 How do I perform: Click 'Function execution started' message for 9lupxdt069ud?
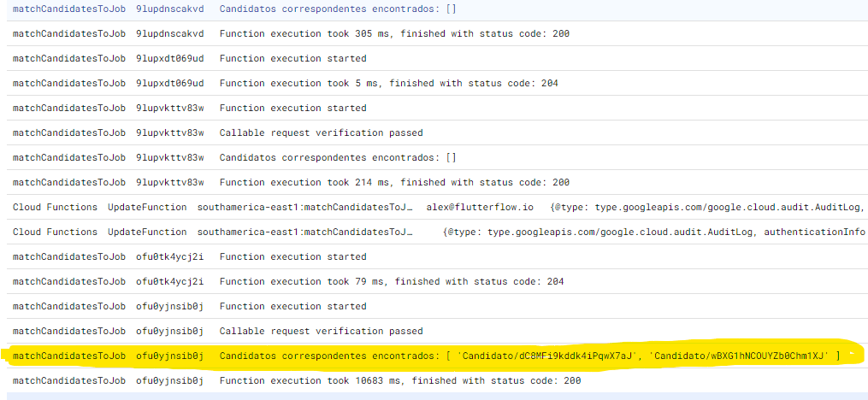coord(292,59)
